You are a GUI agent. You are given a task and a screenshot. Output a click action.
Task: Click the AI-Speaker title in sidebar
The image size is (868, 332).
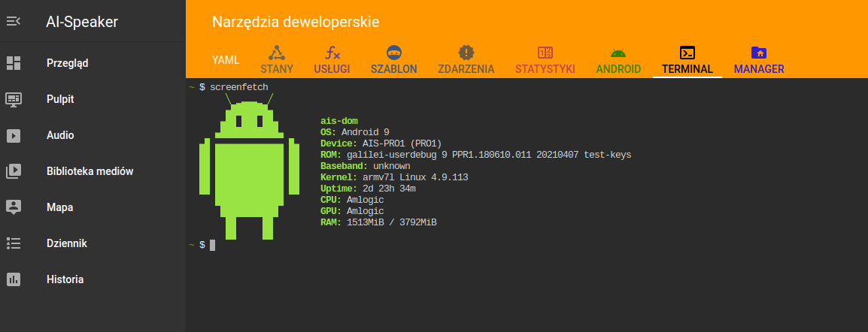coord(81,22)
